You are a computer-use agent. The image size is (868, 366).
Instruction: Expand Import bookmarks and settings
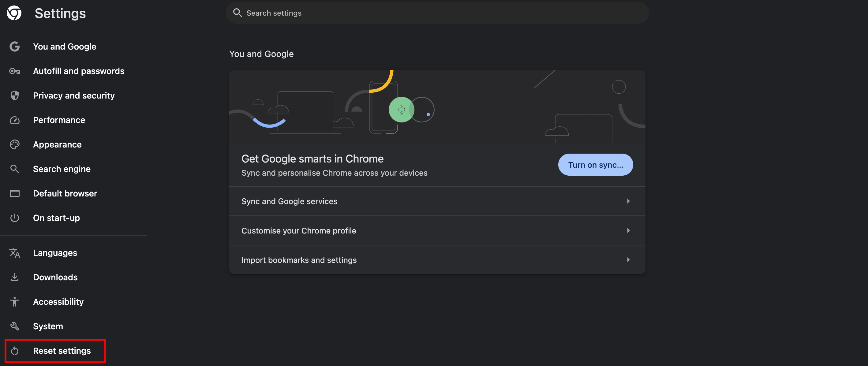click(x=437, y=260)
